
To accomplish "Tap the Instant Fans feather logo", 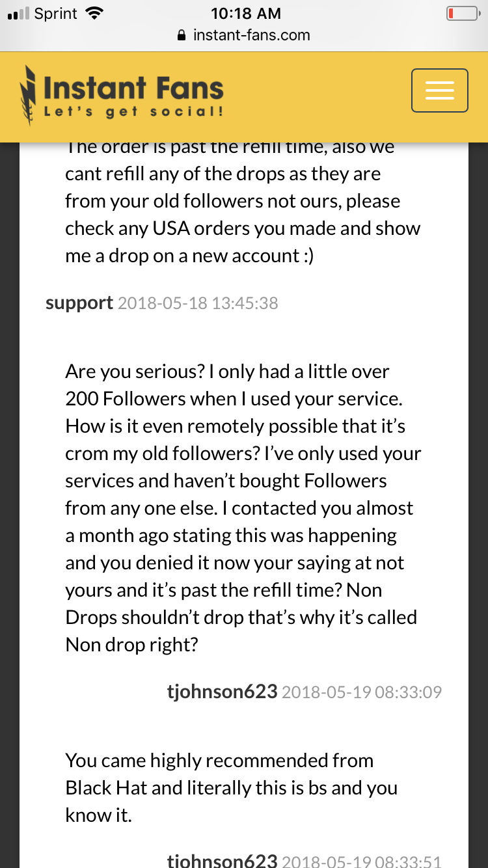I will [x=28, y=95].
